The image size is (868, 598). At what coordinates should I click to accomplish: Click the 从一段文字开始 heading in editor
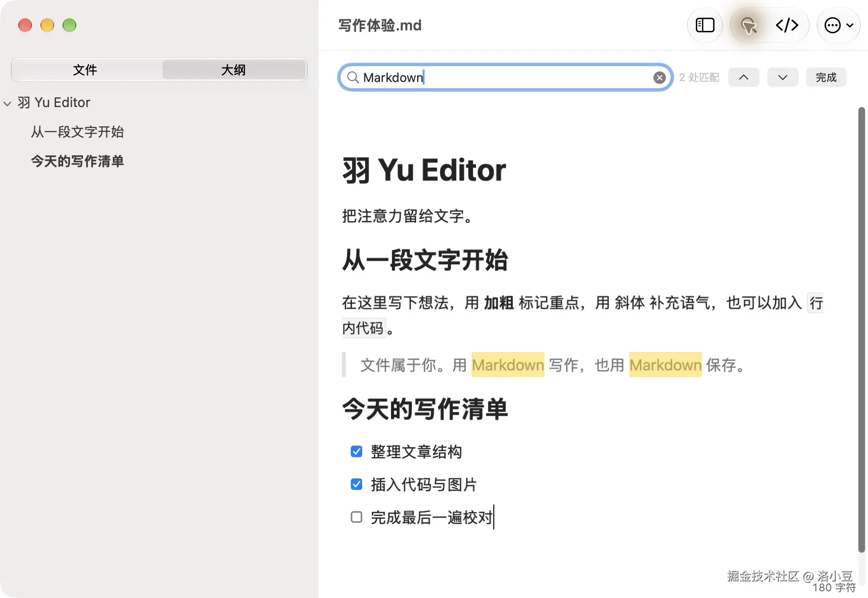[425, 260]
